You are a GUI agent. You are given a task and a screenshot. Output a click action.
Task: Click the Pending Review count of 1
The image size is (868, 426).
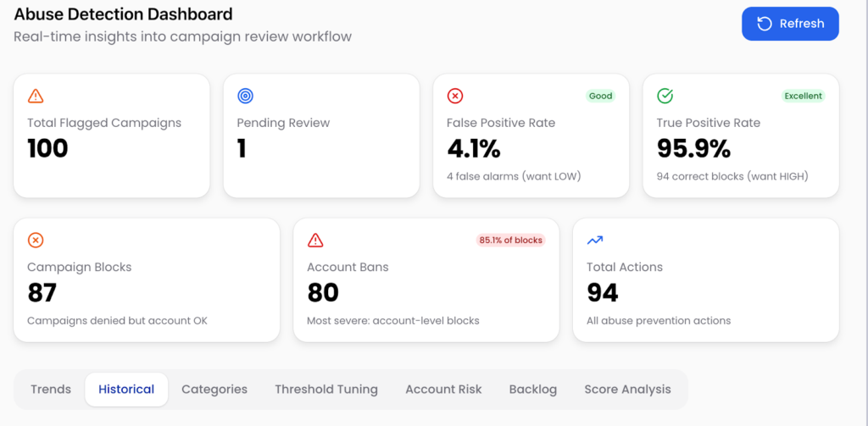[x=242, y=149]
